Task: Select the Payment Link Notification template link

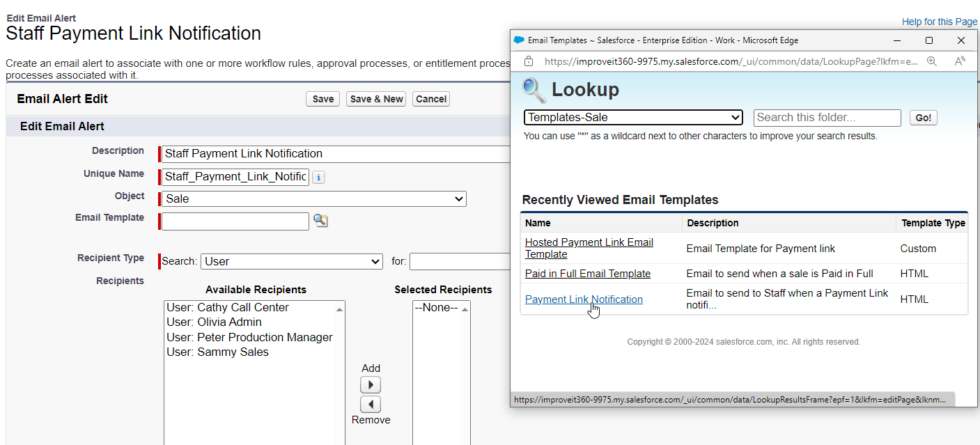Action: 584,299
